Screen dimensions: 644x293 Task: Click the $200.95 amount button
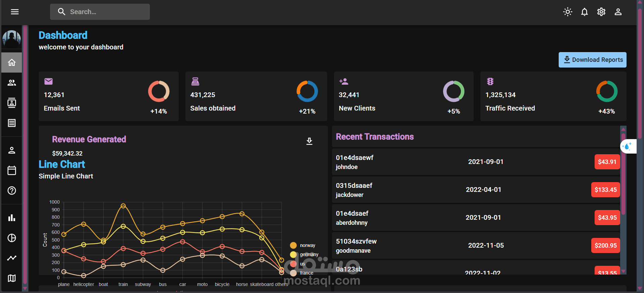pos(605,246)
